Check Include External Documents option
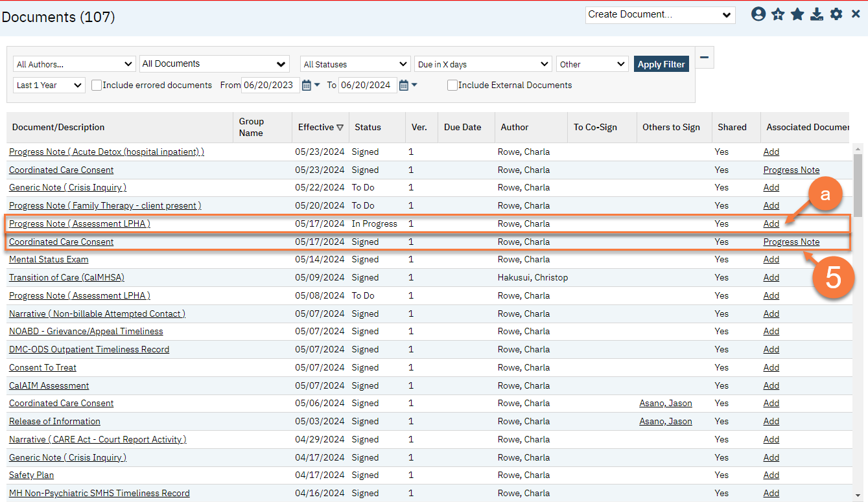The image size is (868, 502). (x=452, y=85)
